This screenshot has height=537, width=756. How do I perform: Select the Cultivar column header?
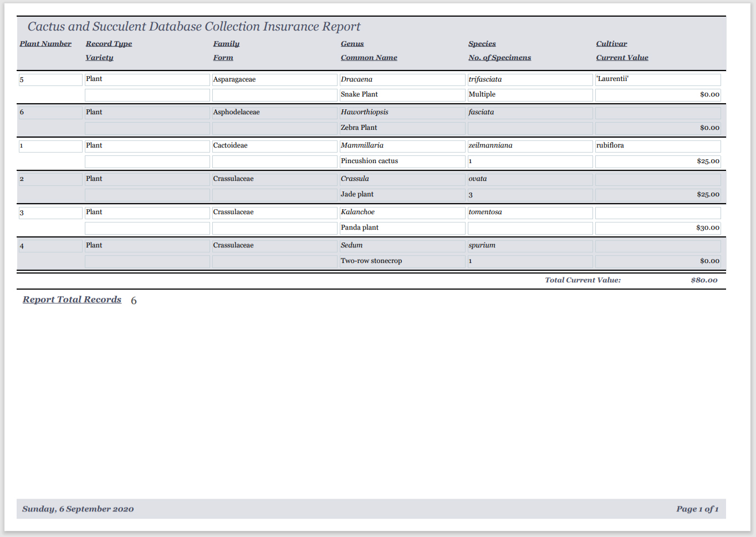click(611, 44)
